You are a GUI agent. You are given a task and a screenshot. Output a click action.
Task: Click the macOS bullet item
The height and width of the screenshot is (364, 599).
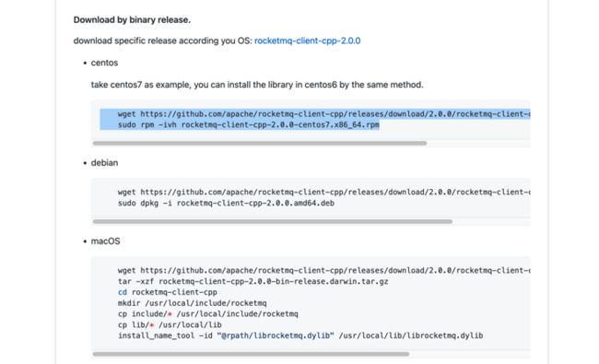pos(105,241)
